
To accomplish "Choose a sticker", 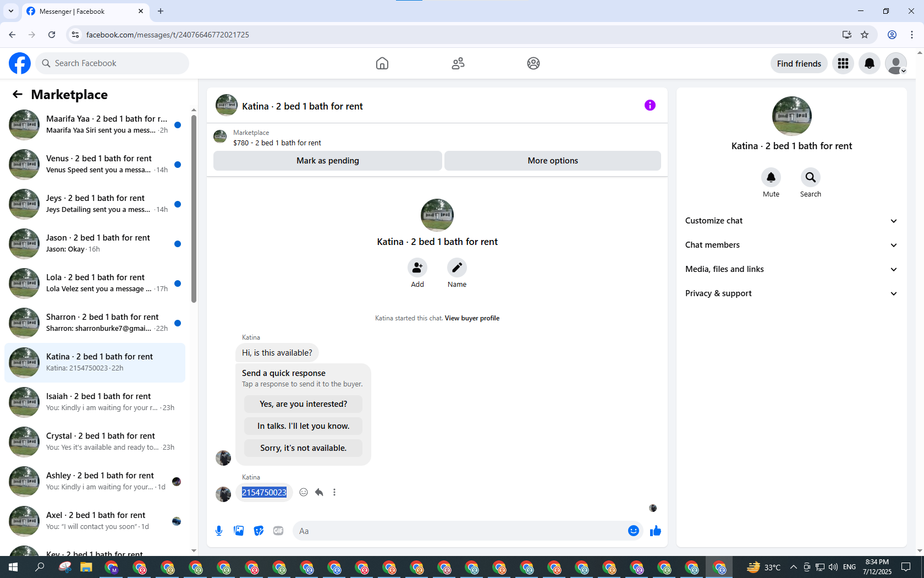I will point(258,531).
